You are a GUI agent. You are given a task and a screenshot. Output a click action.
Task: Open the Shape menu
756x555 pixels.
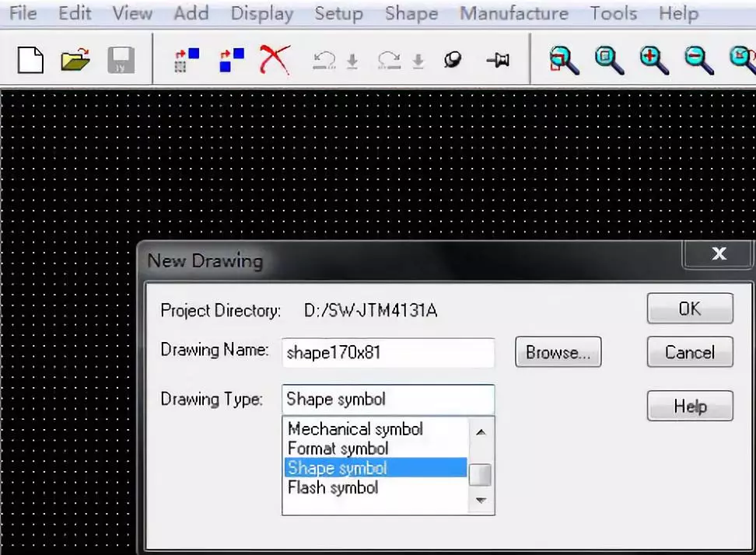pos(411,13)
